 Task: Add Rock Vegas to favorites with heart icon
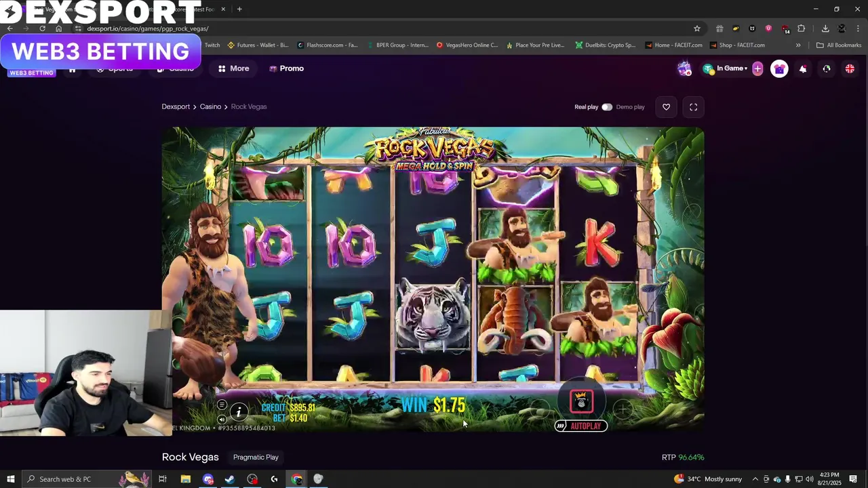pyautogui.click(x=666, y=107)
